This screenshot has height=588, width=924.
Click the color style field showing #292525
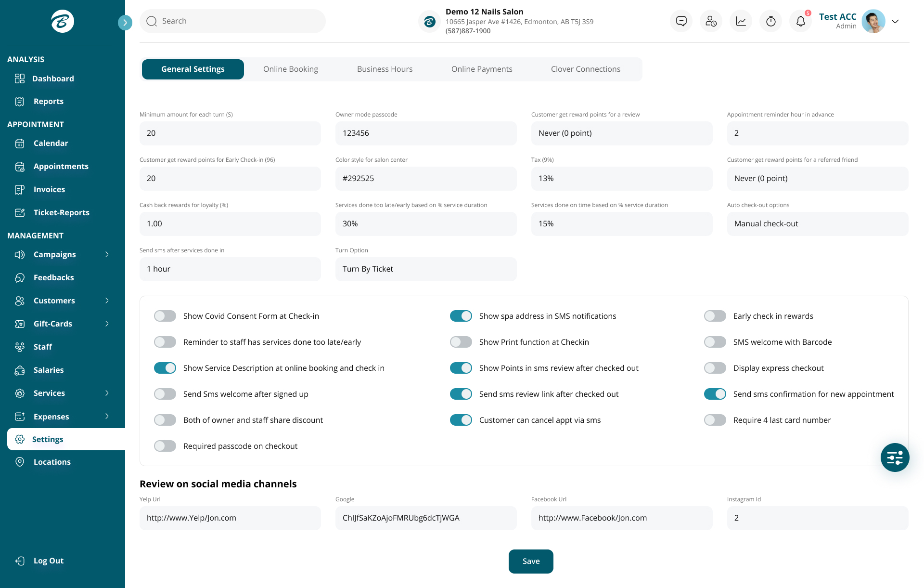pyautogui.click(x=425, y=178)
